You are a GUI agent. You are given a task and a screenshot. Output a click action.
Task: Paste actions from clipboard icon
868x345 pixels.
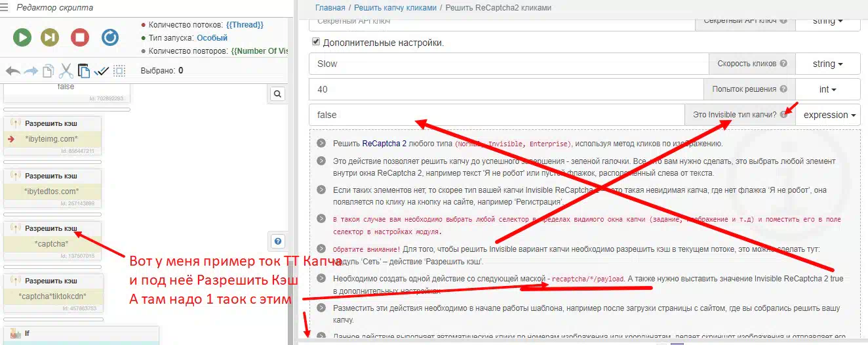click(x=84, y=71)
